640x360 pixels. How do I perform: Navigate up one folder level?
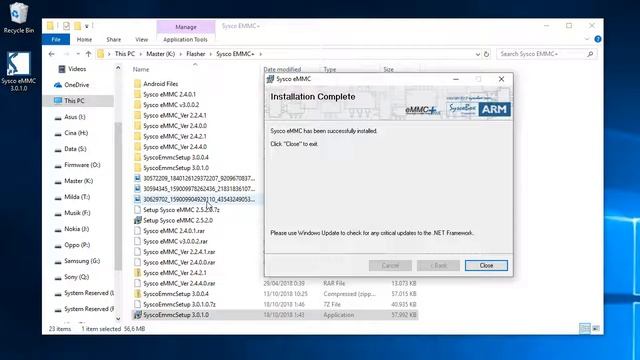click(89, 54)
